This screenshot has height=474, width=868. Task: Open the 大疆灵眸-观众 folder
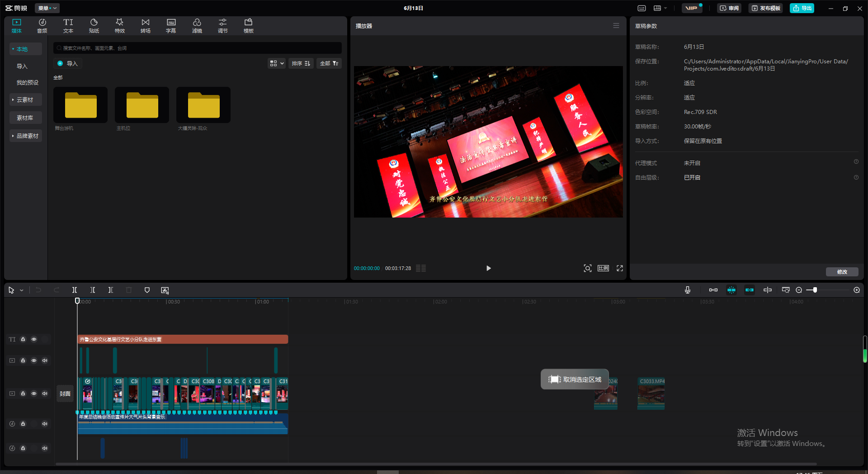click(x=203, y=105)
